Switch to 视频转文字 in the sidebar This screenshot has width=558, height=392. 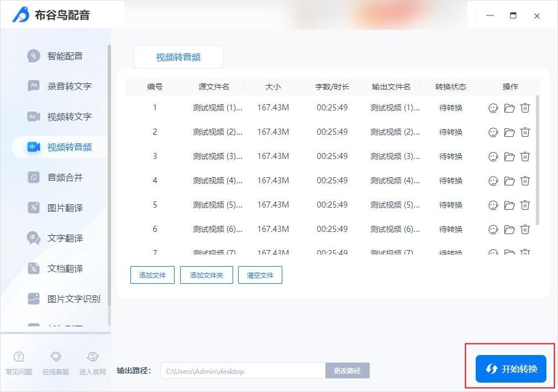pos(60,116)
